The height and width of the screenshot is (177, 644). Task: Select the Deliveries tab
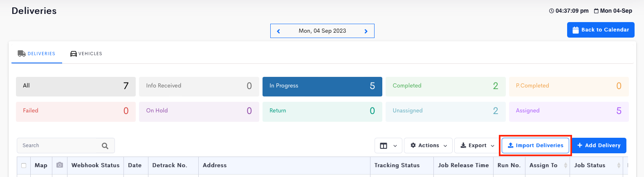click(36, 54)
